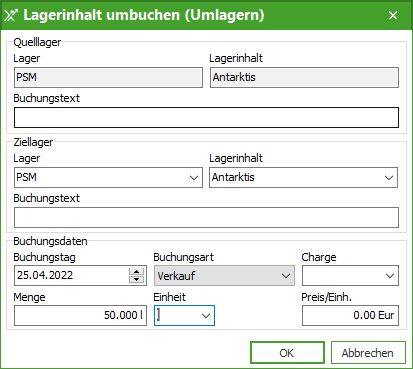Confirm with the OK button
The height and width of the screenshot is (369, 413).
287,352
